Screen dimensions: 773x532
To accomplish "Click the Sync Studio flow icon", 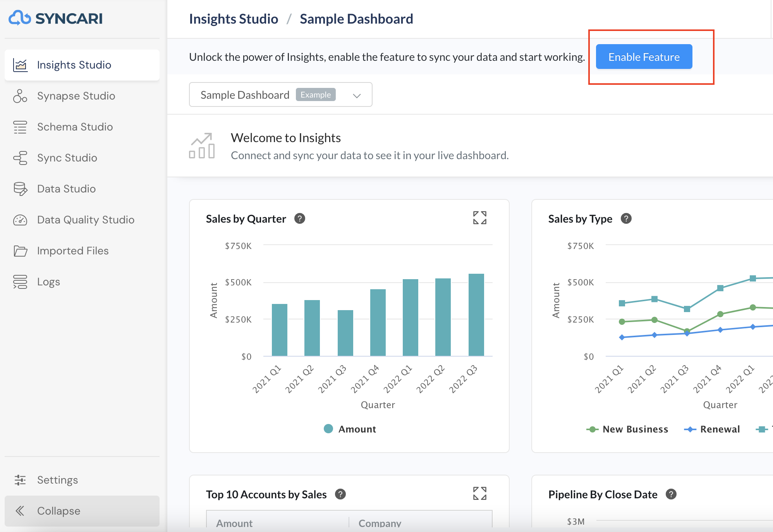I will (20, 158).
